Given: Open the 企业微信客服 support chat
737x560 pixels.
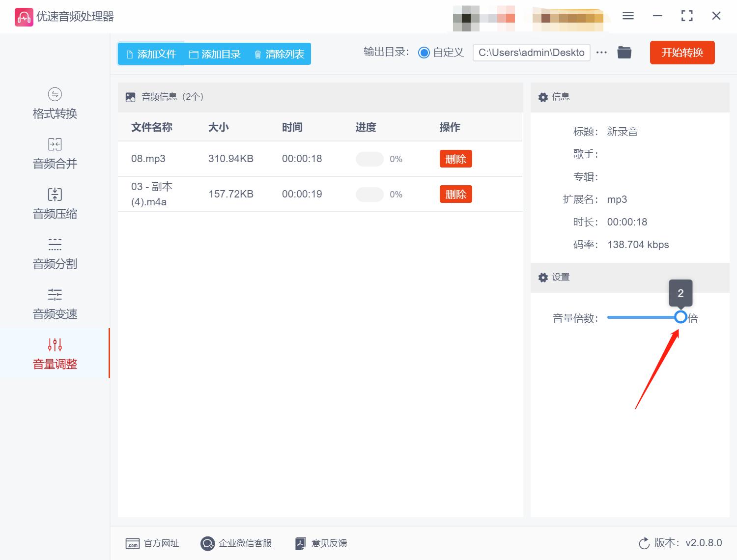Looking at the screenshot, I should (x=236, y=543).
